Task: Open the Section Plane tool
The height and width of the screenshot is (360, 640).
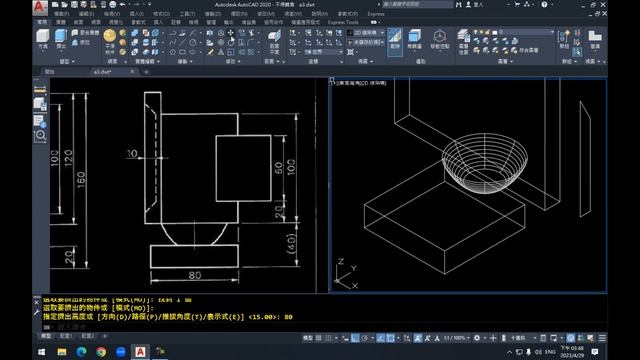Action: 274,41
